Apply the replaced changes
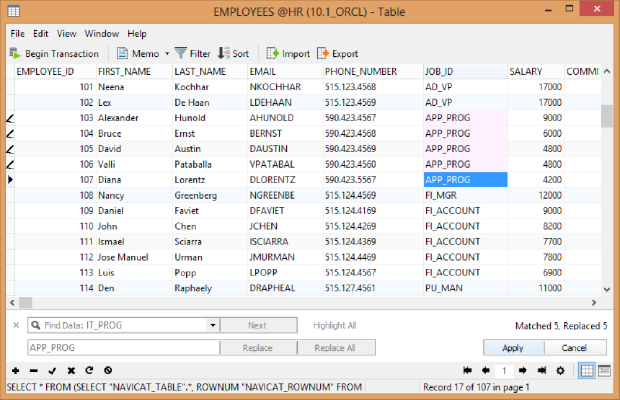This screenshot has height=400, width=620. [x=513, y=348]
